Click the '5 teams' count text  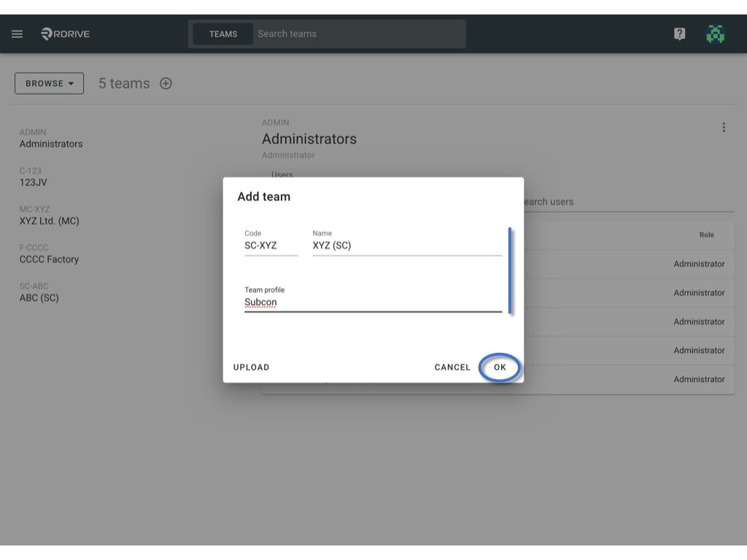[124, 83]
